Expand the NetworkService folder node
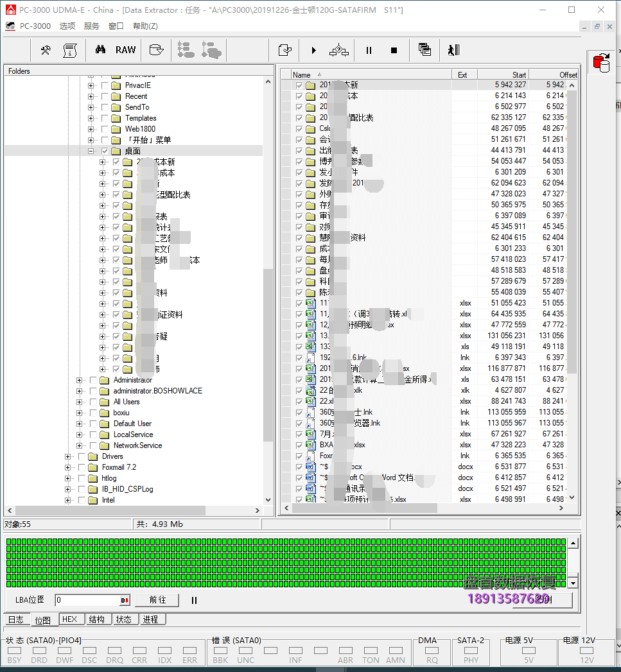The height and width of the screenshot is (672, 621). pyautogui.click(x=80, y=445)
